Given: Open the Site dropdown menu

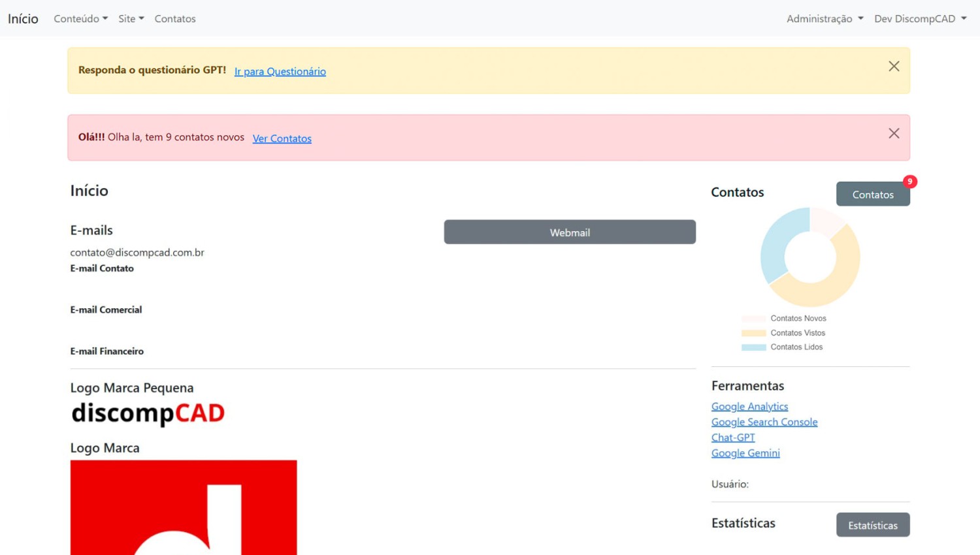Looking at the screenshot, I should pos(131,19).
